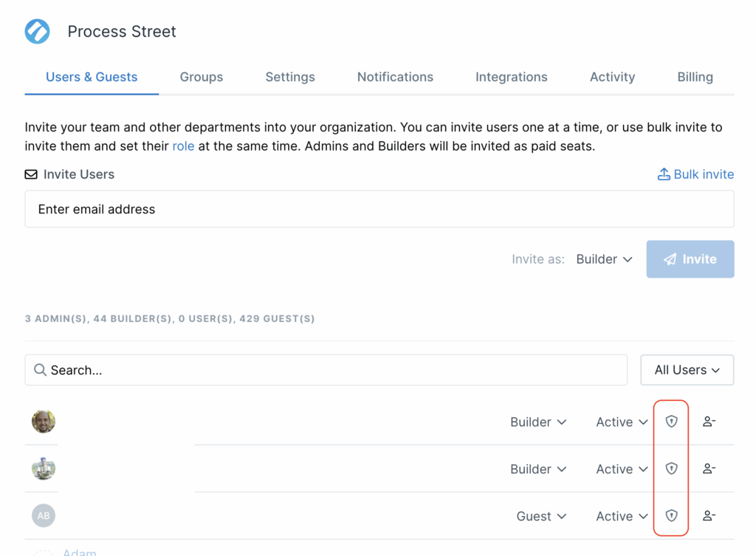This screenshot has height=556, width=756.
Task: Click the remove user icon in the AB guest row
Action: (x=709, y=516)
